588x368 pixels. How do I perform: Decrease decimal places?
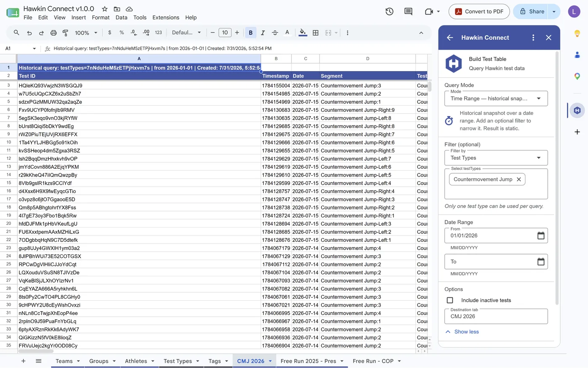pos(134,33)
